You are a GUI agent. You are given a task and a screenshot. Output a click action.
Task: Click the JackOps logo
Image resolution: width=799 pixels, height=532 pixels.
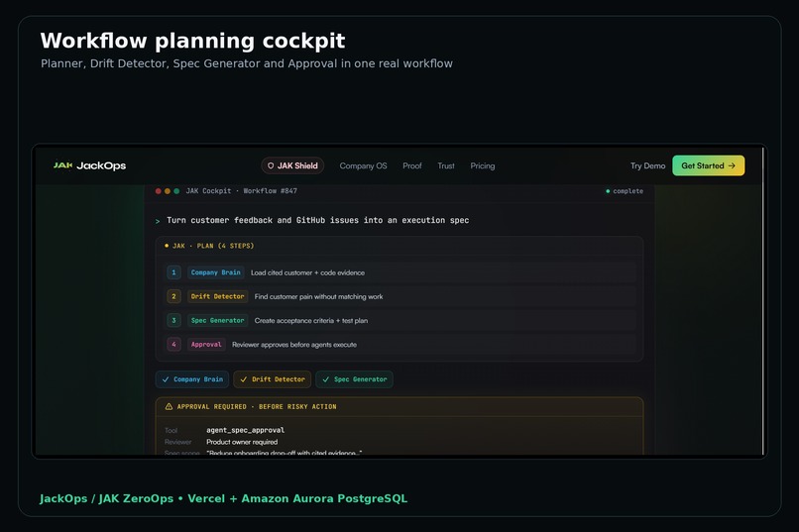89,165
